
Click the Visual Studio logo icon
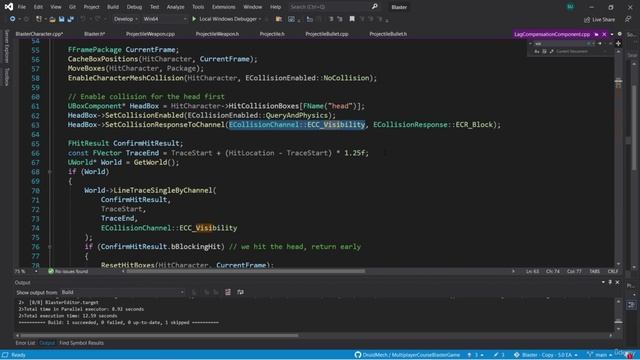pyautogui.click(x=9, y=7)
